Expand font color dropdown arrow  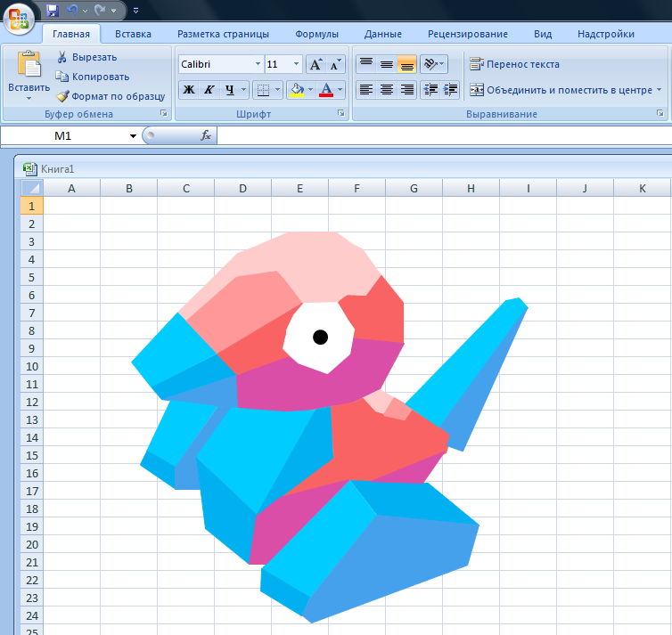click(340, 90)
